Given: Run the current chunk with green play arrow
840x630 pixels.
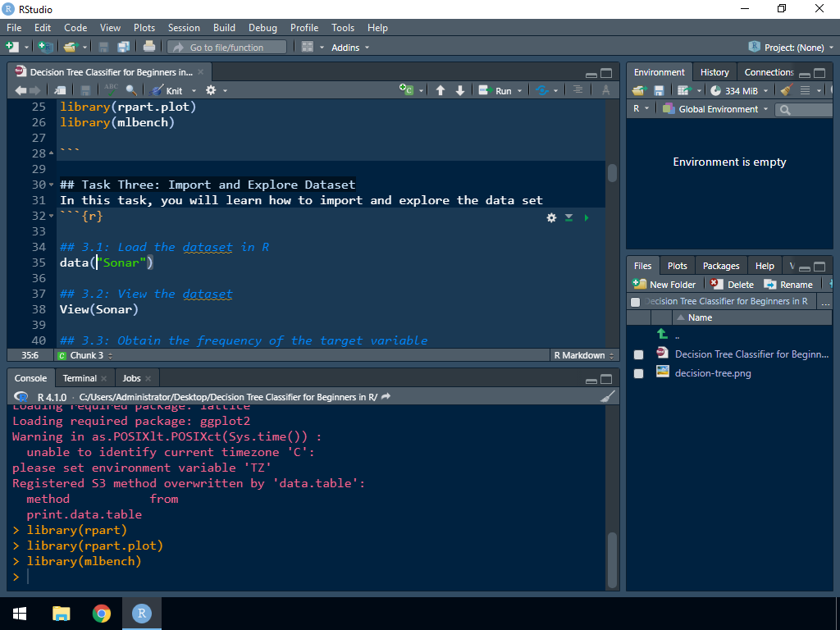Looking at the screenshot, I should coord(586,217).
